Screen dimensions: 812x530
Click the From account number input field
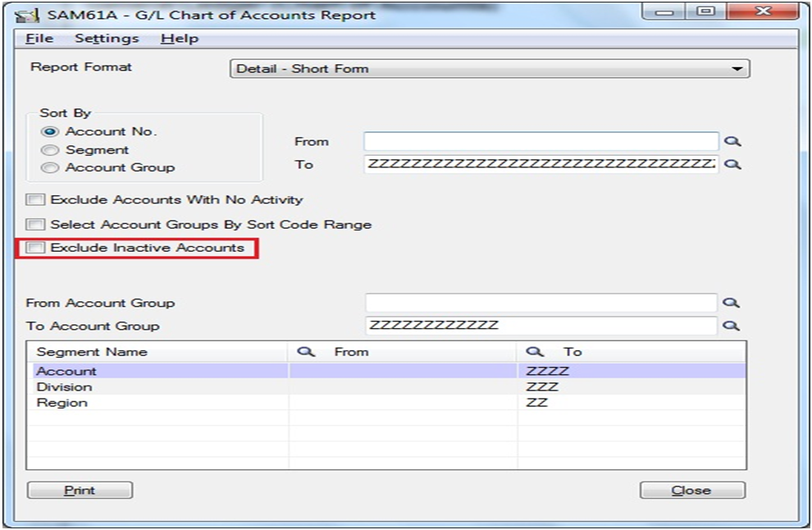click(541, 141)
